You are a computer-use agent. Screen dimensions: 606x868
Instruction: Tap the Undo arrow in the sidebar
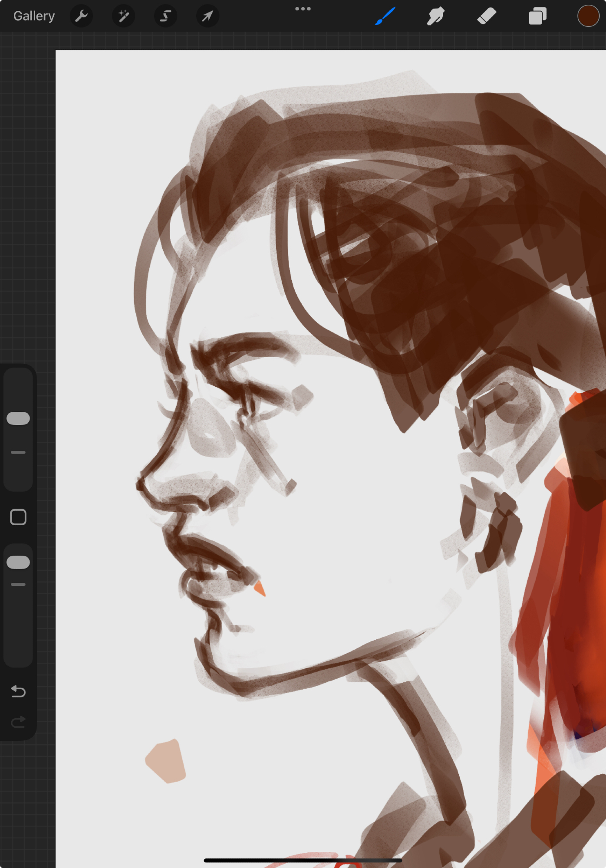click(x=18, y=691)
